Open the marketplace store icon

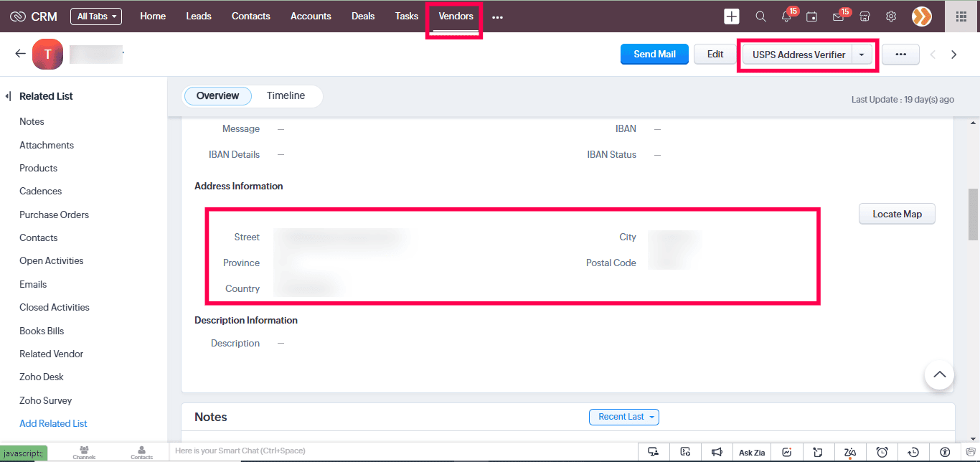tap(864, 16)
